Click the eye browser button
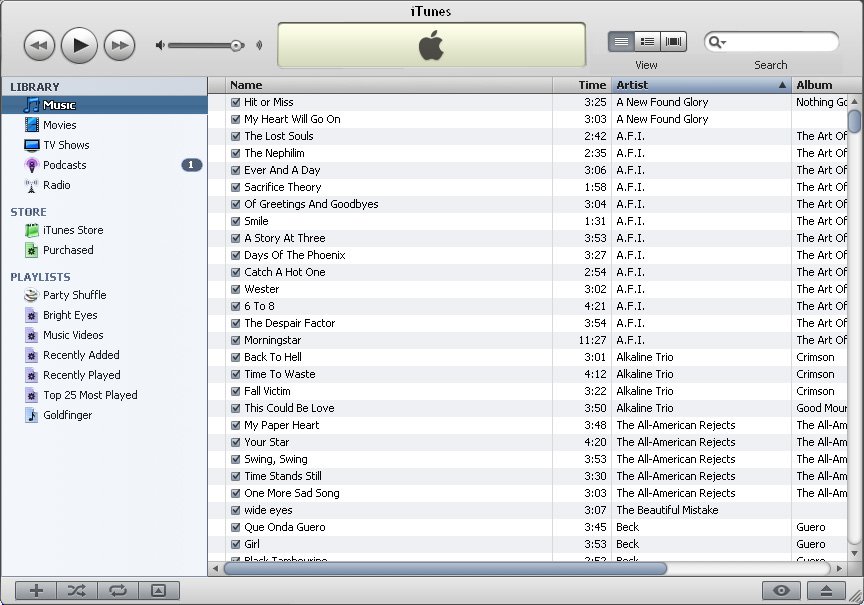This screenshot has height=605, width=864. 781,591
